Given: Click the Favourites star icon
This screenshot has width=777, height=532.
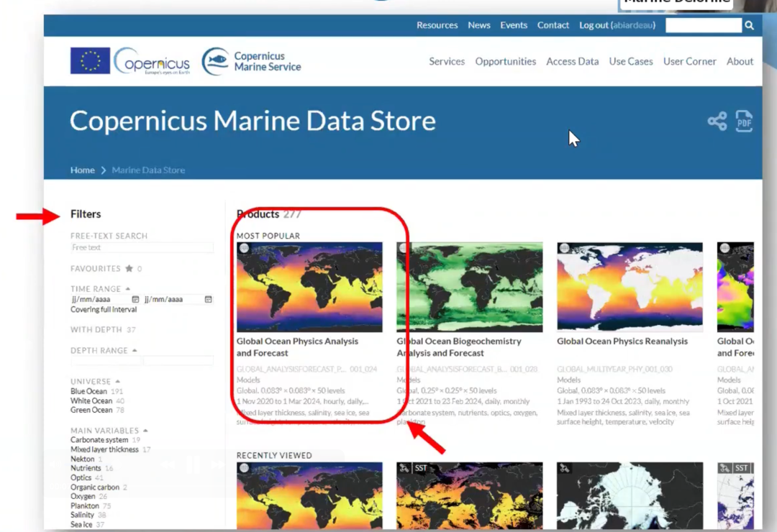Looking at the screenshot, I should coord(129,269).
